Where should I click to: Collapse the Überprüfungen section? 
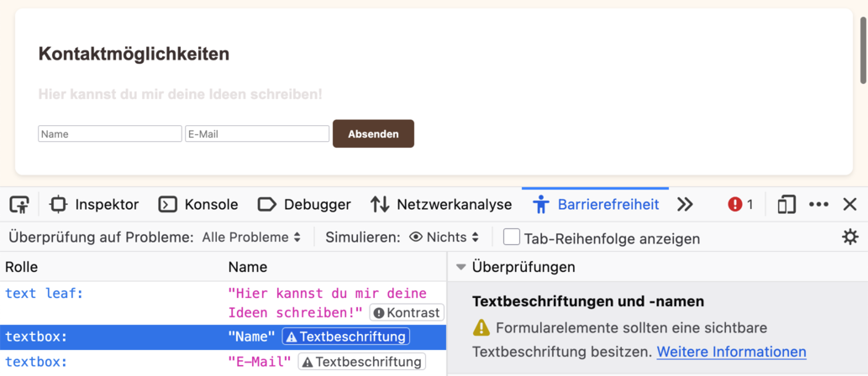(x=461, y=267)
